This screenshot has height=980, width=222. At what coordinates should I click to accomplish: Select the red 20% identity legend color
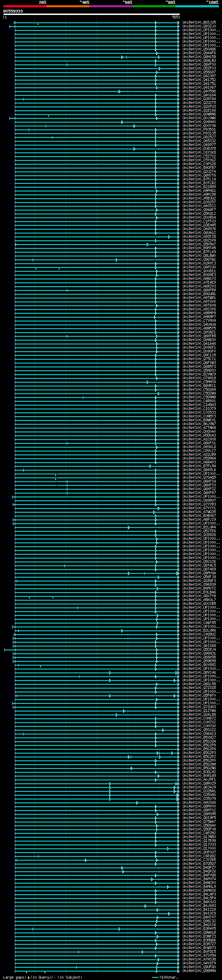(25, 6)
